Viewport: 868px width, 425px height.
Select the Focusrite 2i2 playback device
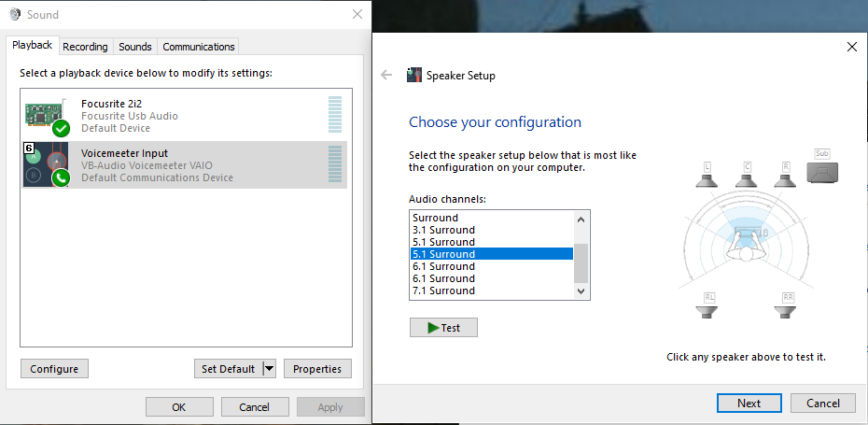pyautogui.click(x=185, y=116)
